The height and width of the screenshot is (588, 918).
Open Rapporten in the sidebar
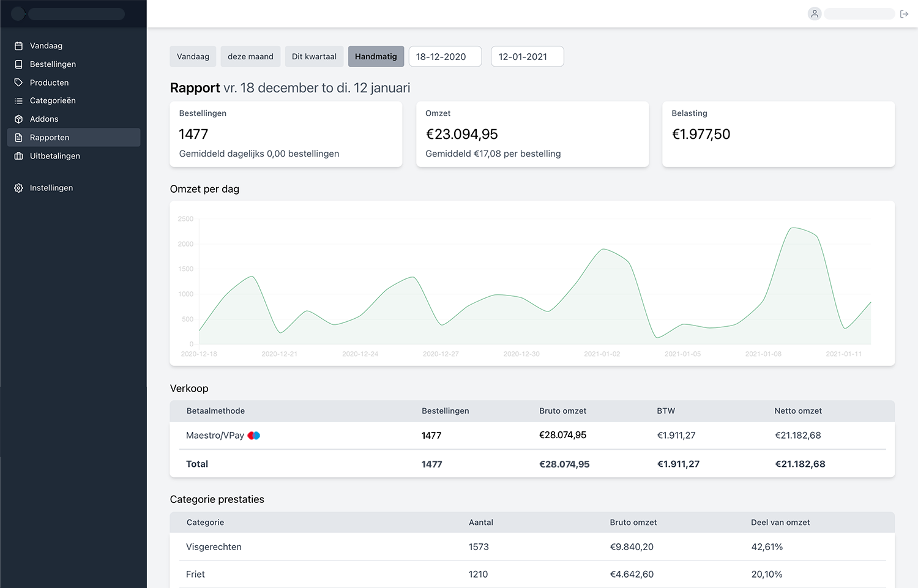50,138
